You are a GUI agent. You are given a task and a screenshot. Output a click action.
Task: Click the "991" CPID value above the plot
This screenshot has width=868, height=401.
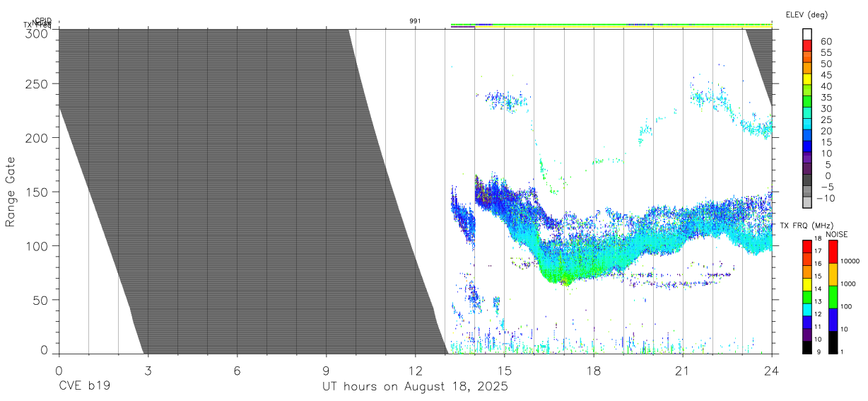point(416,21)
